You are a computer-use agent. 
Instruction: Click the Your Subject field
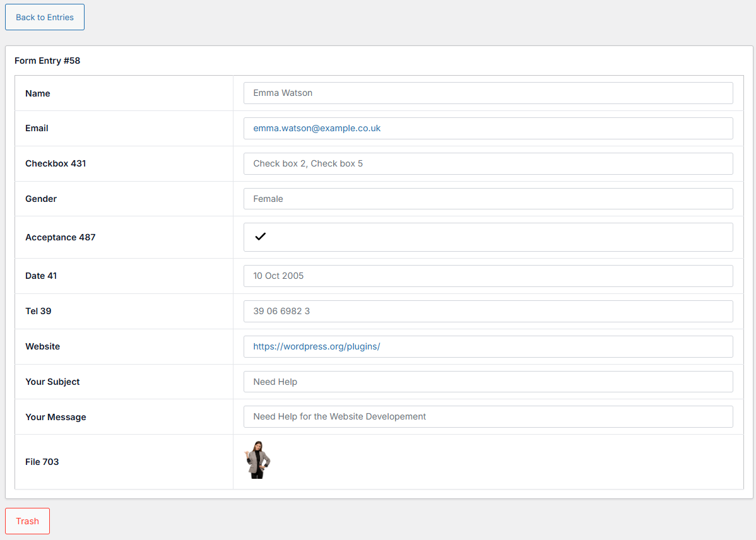[x=487, y=382]
